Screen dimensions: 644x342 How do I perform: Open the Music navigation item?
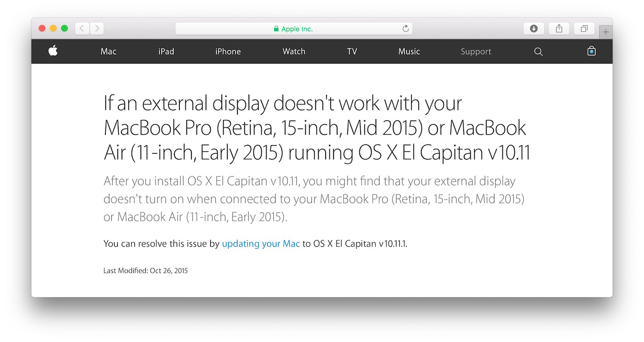pyautogui.click(x=409, y=51)
